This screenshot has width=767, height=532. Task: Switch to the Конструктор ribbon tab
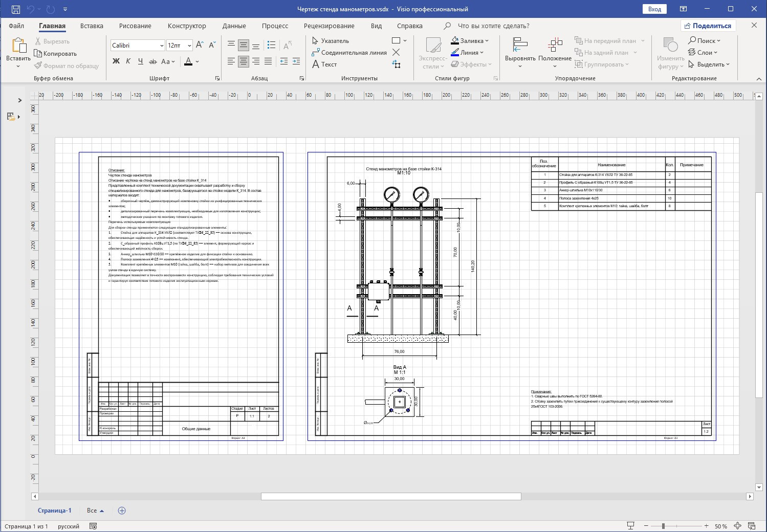(187, 26)
